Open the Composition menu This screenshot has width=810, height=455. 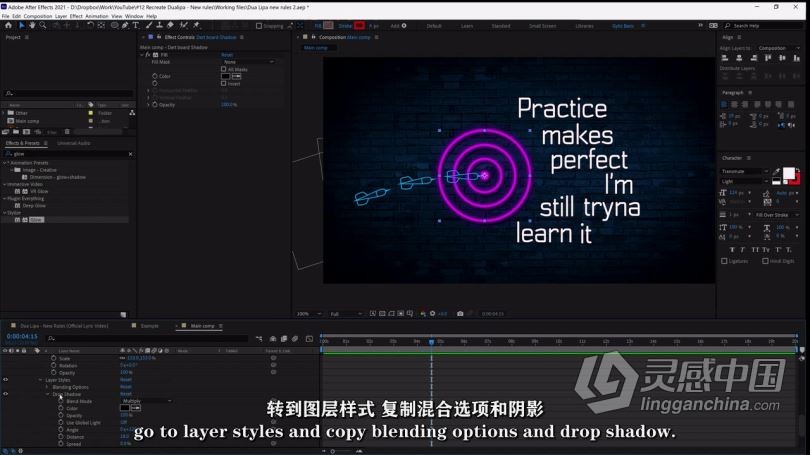pos(38,16)
